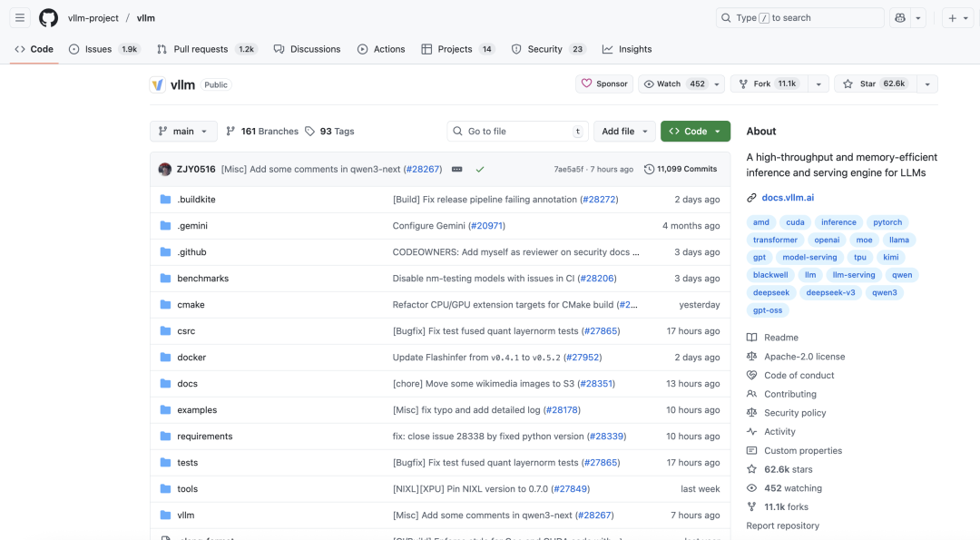Select the deepseek-v3 topic tag
The width and height of the screenshot is (980, 540).
830,292
